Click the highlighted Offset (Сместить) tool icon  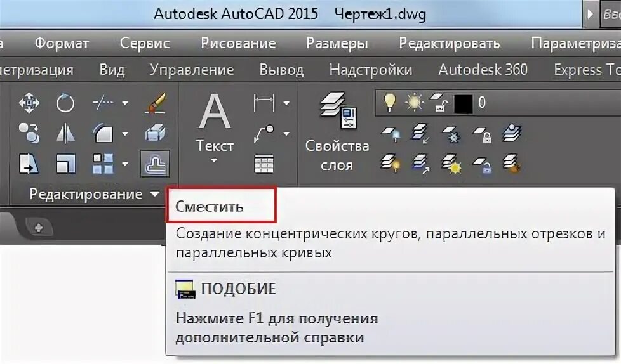(x=155, y=164)
